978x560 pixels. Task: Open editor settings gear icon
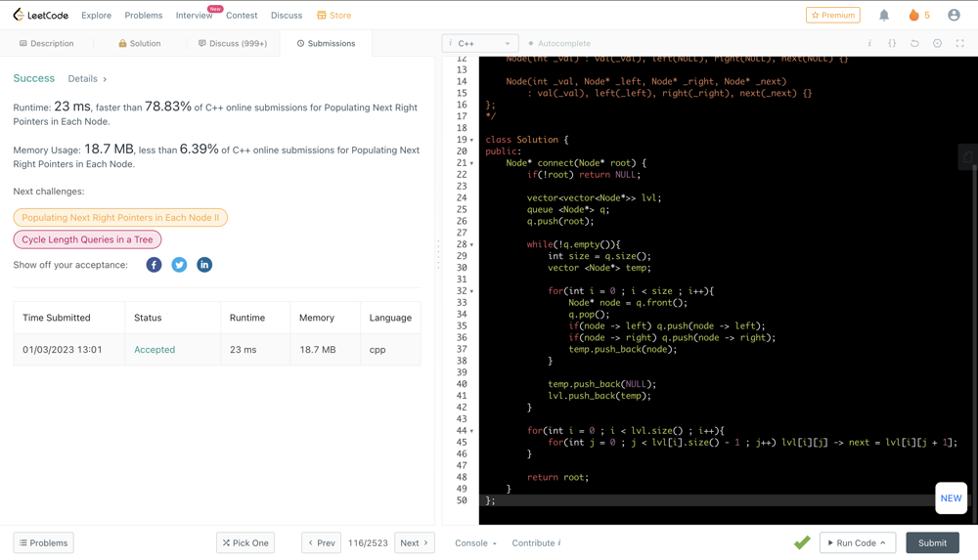(x=937, y=43)
